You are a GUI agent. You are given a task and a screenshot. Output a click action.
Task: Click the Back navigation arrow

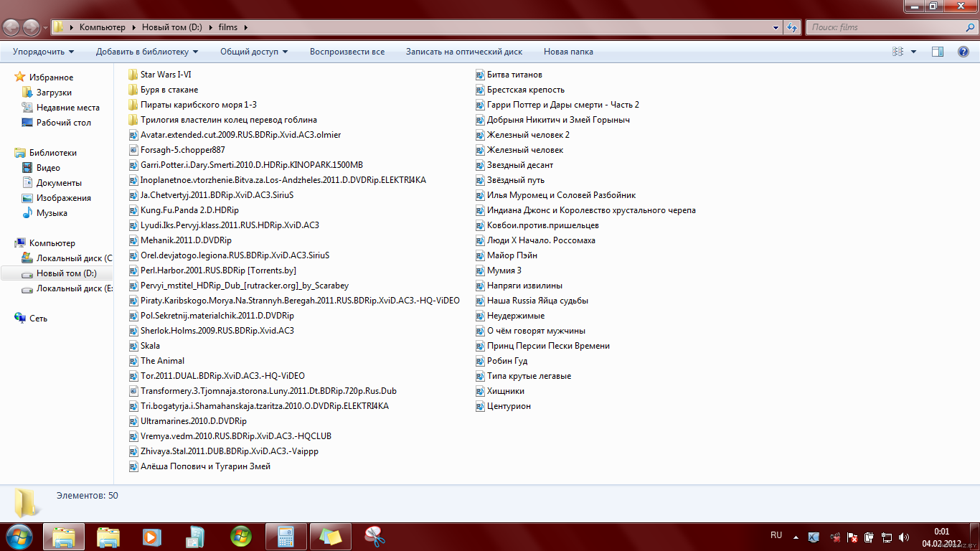click(11, 27)
